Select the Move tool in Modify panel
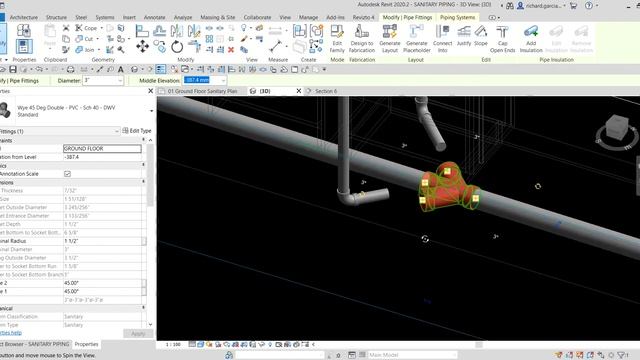 142,47
